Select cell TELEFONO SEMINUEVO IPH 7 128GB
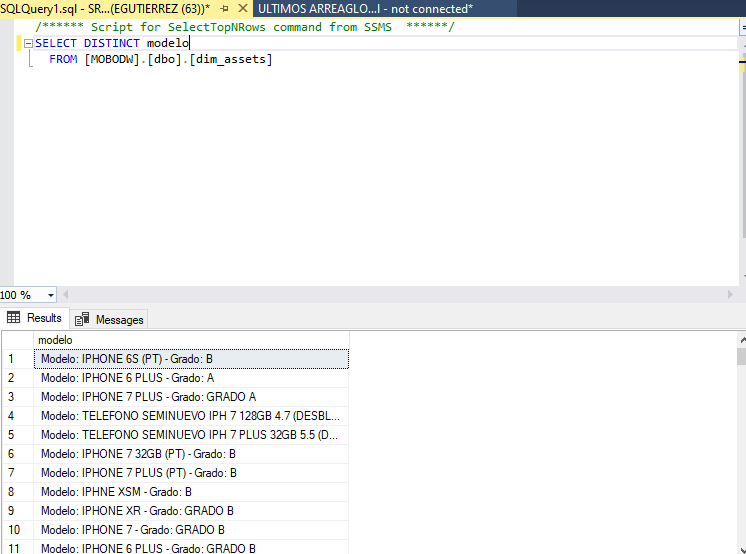The height and width of the screenshot is (554, 746). 191,416
